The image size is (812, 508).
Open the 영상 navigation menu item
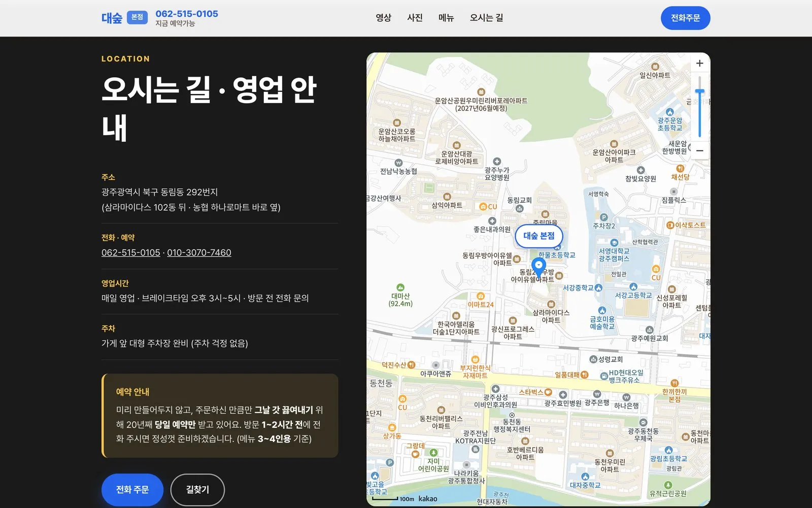(384, 18)
